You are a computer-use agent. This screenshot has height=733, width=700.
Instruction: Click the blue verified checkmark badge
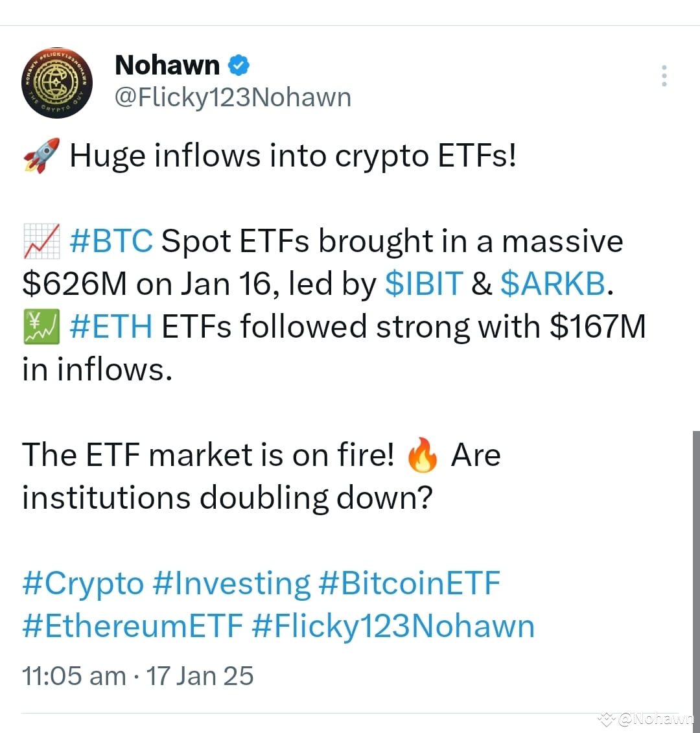[x=239, y=64]
